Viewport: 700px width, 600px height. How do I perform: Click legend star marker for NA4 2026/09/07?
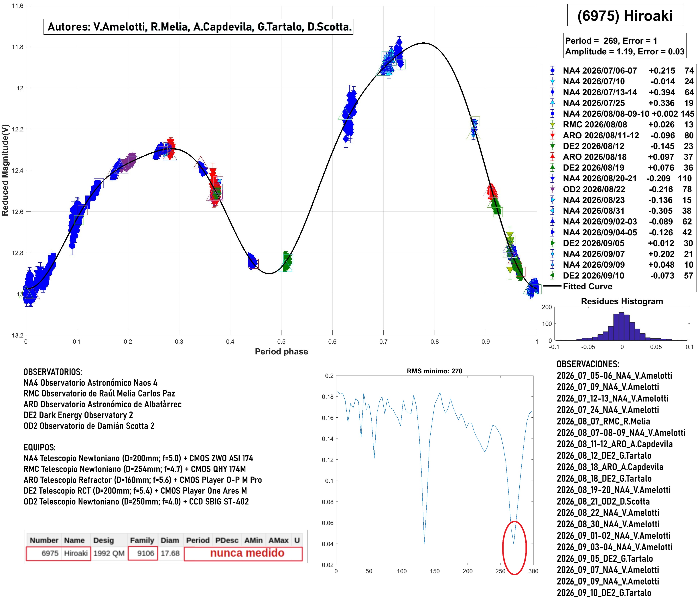tap(552, 254)
